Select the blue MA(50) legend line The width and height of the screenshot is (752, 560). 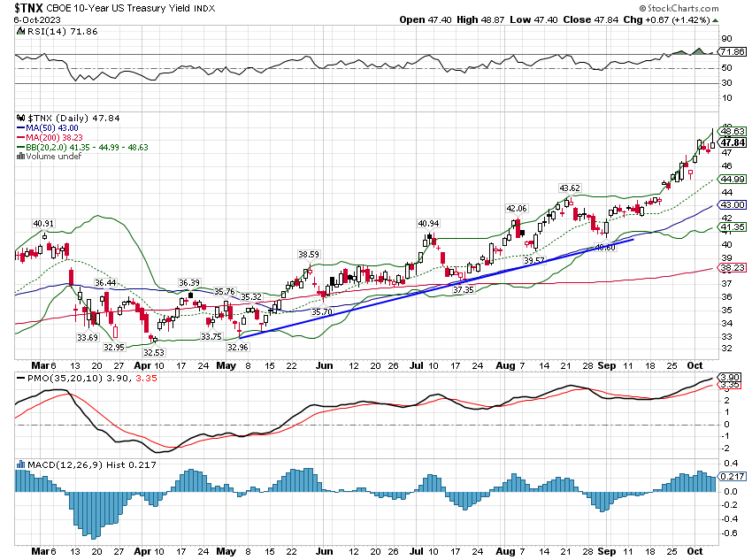click(21, 127)
